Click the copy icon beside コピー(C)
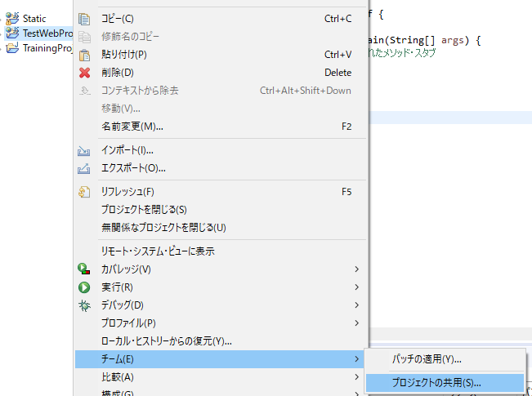The width and height of the screenshot is (532, 396). point(84,19)
